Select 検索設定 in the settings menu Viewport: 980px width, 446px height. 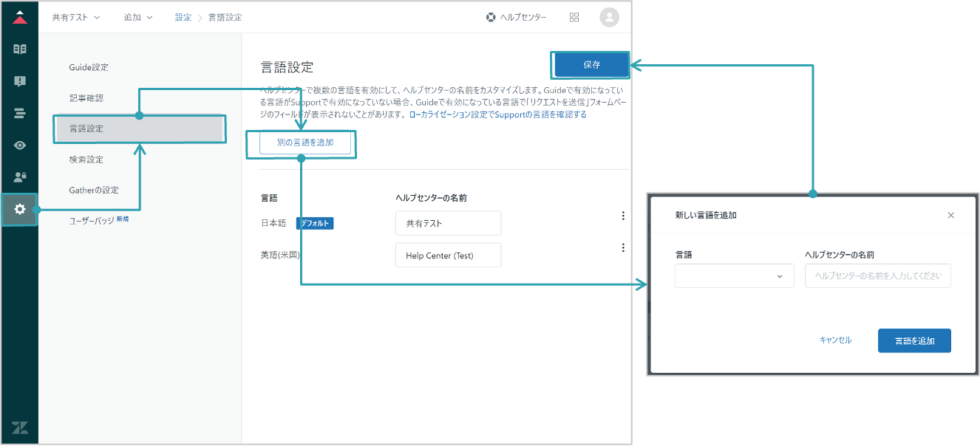[86, 159]
